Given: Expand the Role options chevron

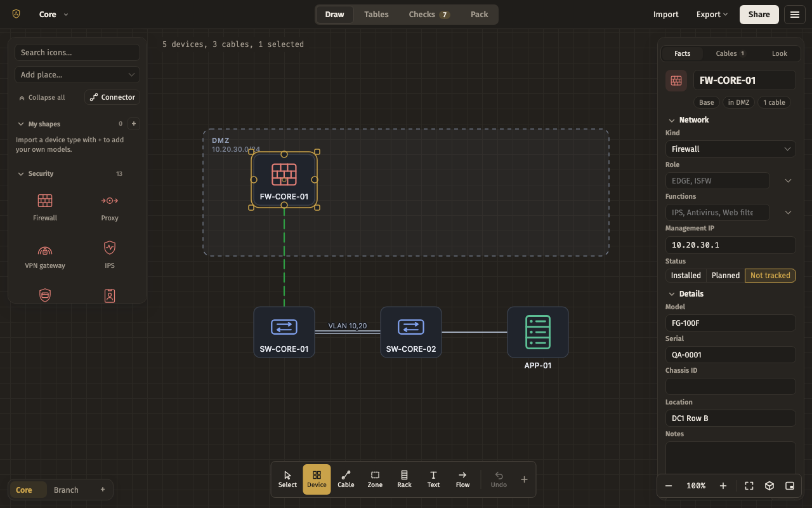Looking at the screenshot, I should (788, 181).
